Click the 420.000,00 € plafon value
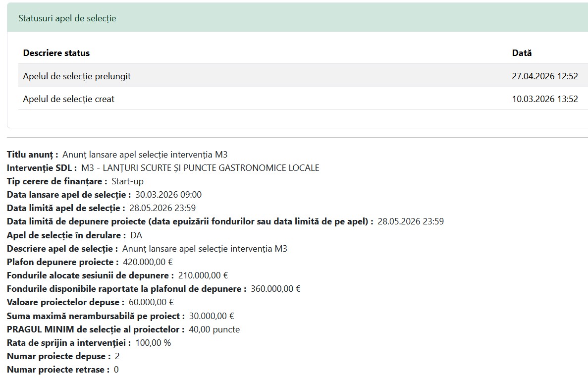Screen dimensions: 588x380 coord(148,262)
